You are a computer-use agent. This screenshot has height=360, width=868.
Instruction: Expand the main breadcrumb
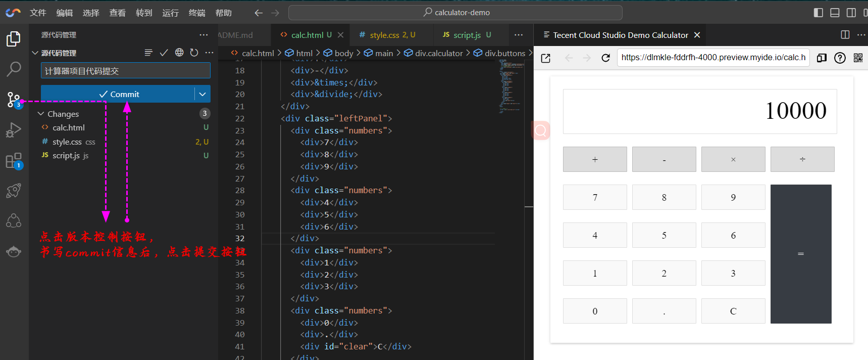pyautogui.click(x=379, y=53)
